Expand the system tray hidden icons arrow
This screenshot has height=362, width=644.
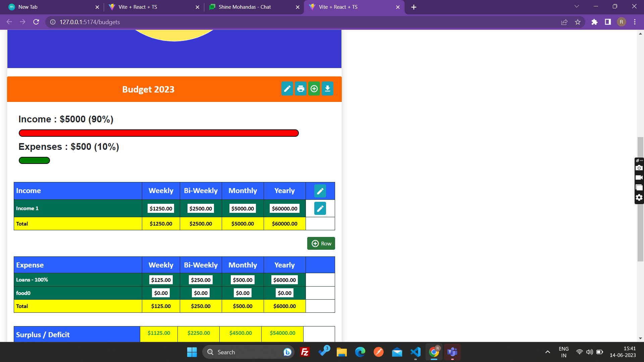[x=547, y=352]
